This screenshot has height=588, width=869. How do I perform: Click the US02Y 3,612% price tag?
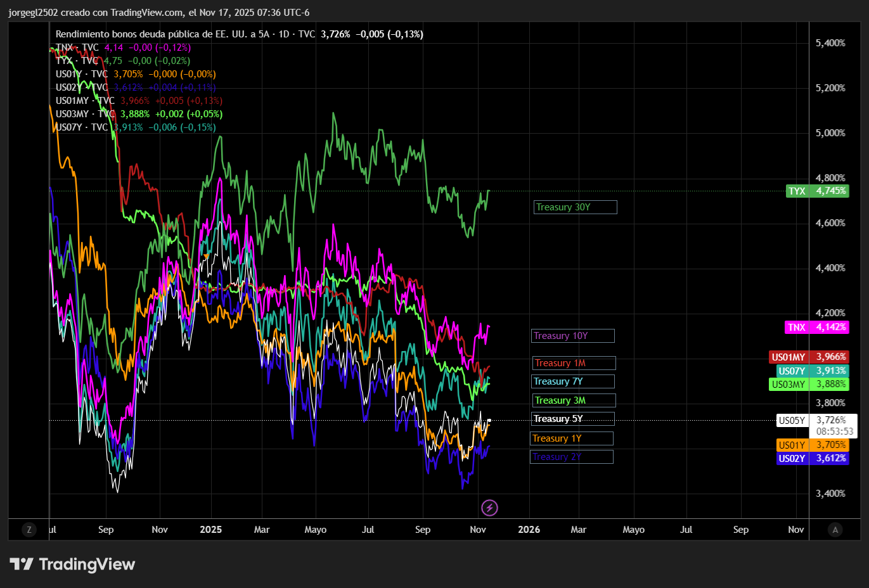pos(813,458)
